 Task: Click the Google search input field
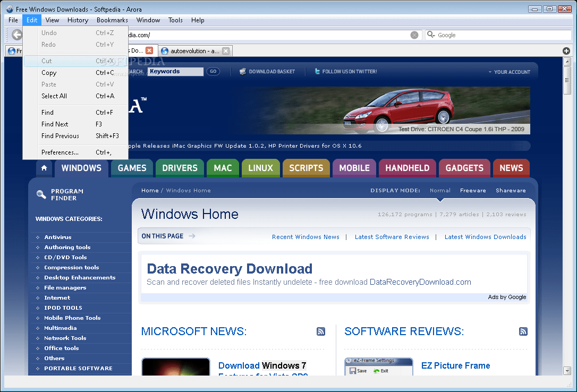pyautogui.click(x=503, y=35)
